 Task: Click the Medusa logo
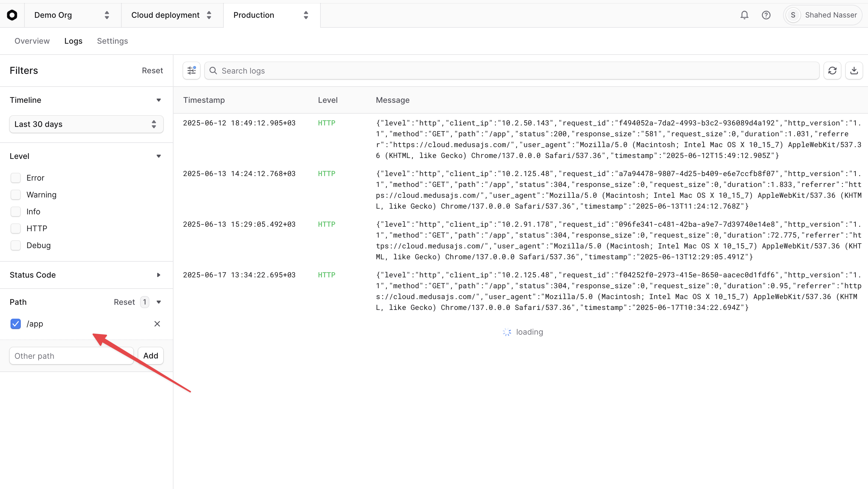(x=12, y=15)
